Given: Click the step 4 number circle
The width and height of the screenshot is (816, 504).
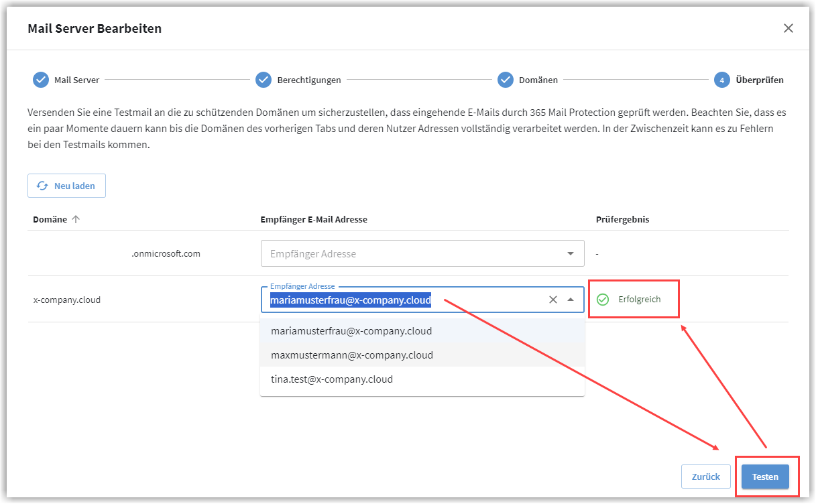Looking at the screenshot, I should pyautogui.click(x=722, y=80).
